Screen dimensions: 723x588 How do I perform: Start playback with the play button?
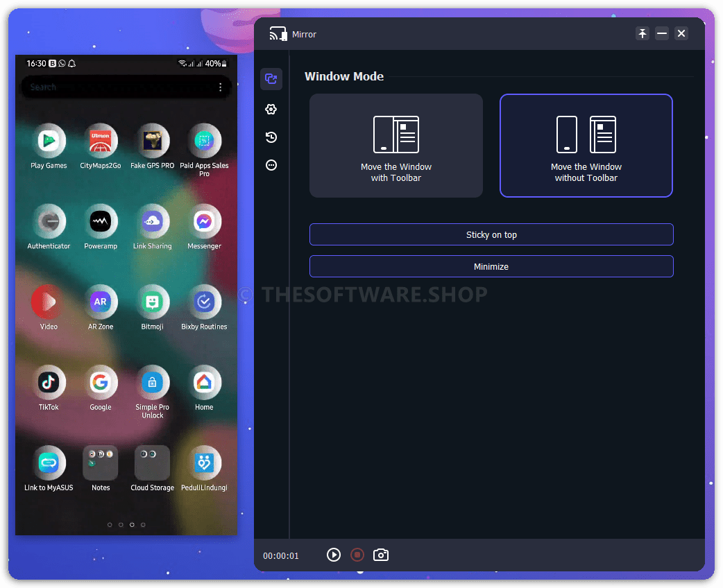334,555
